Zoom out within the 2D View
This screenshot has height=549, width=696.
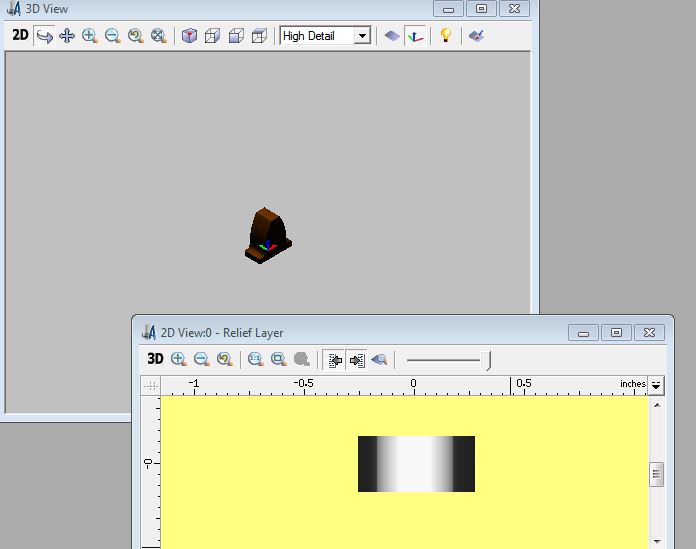[x=201, y=359]
